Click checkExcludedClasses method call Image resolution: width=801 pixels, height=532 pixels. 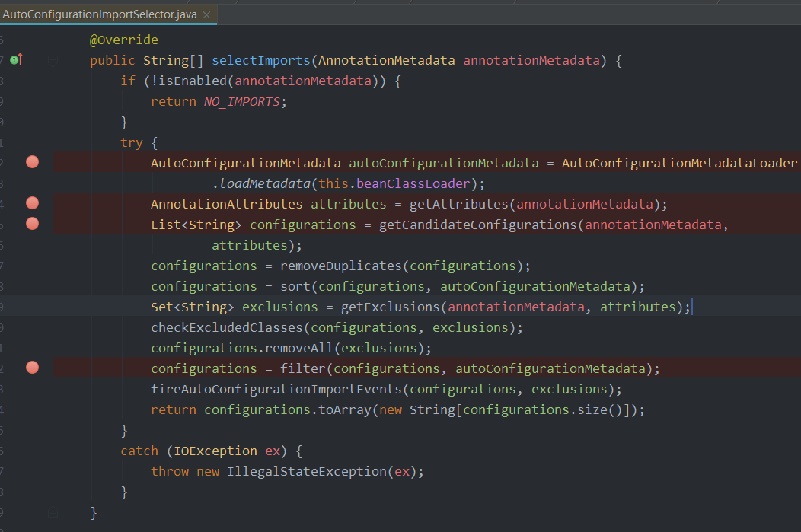pos(227,327)
